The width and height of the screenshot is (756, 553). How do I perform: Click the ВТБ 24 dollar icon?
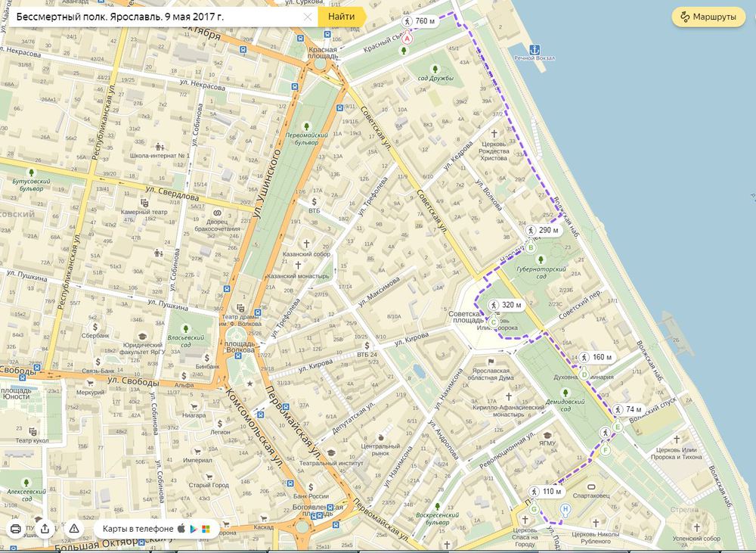[367, 346]
